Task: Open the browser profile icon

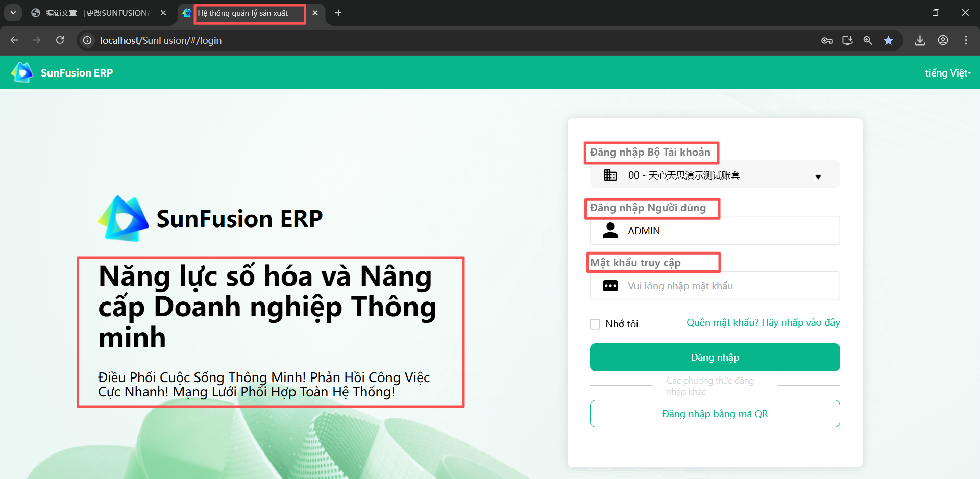Action: pos(943,41)
